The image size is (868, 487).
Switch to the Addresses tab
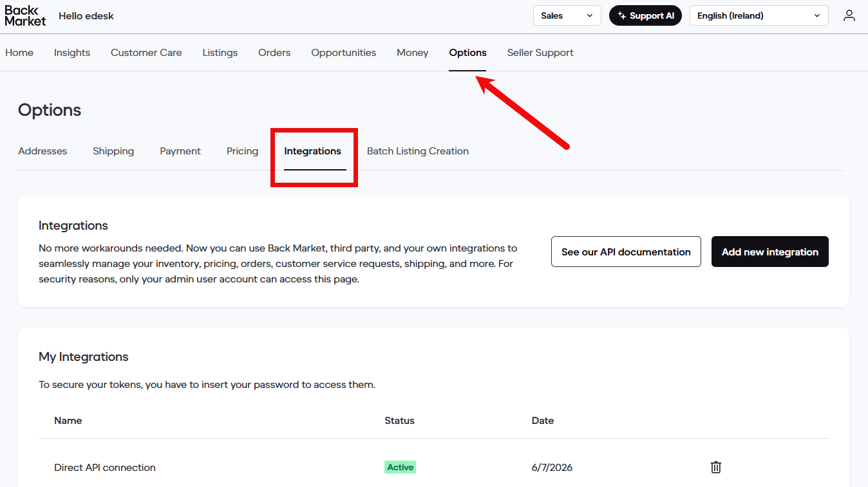tap(42, 151)
